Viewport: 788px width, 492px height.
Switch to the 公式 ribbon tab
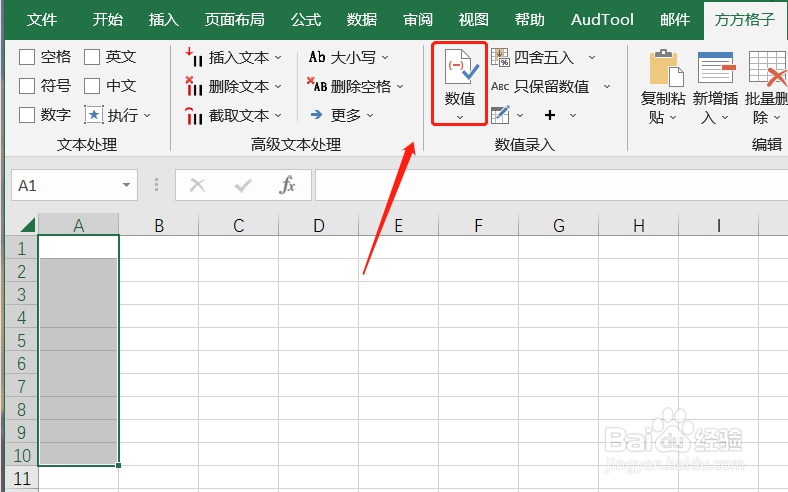[306, 20]
